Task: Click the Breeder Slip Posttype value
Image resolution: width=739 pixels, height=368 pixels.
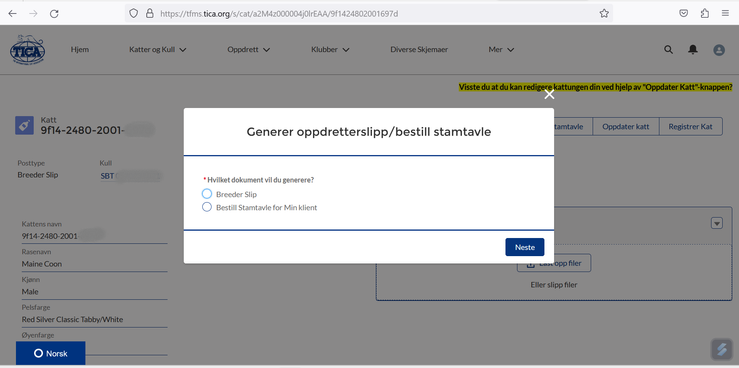Action: coord(38,175)
